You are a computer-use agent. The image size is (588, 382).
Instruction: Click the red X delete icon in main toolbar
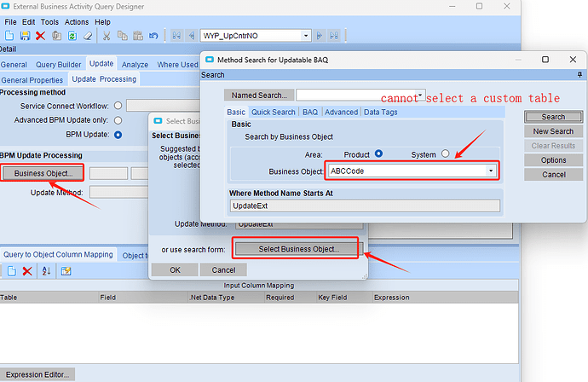tap(41, 36)
